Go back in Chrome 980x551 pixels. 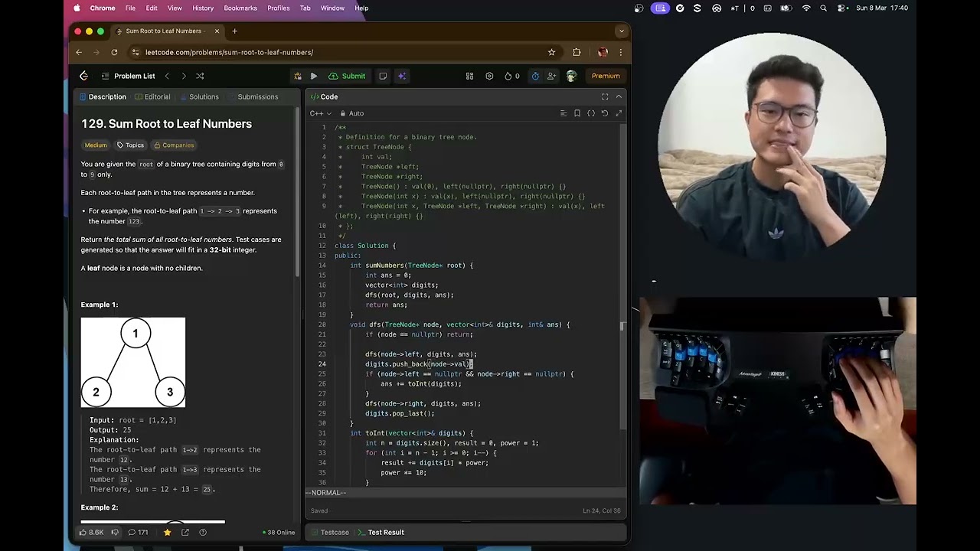pyautogui.click(x=79, y=52)
